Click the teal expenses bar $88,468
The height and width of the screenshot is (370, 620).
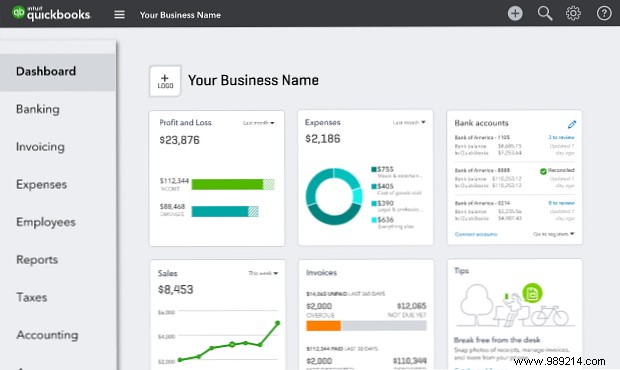[x=225, y=211]
